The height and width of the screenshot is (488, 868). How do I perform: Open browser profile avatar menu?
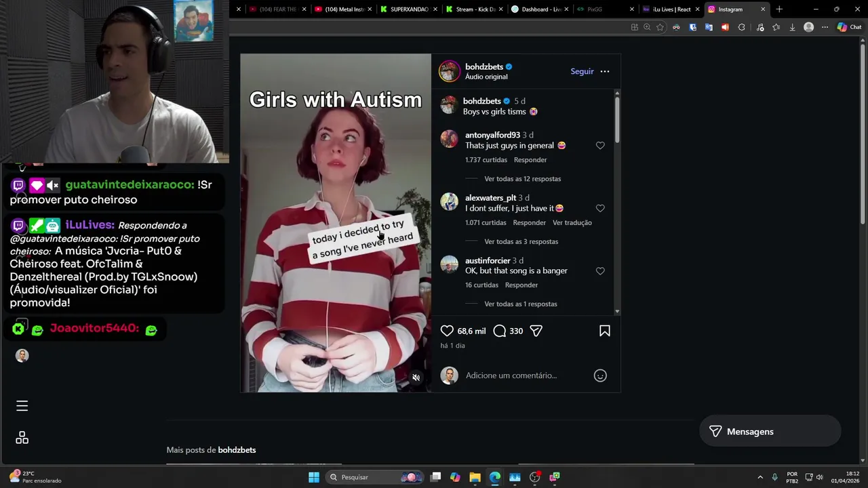tap(808, 27)
